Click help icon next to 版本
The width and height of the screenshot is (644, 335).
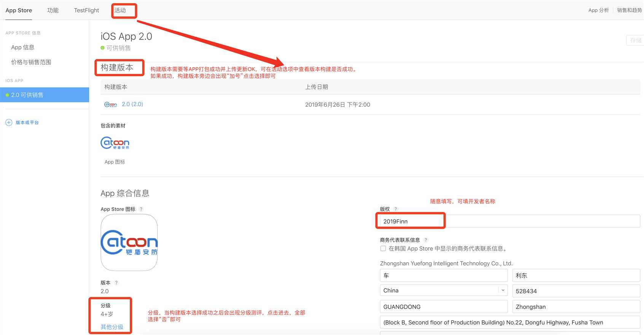pyautogui.click(x=116, y=283)
